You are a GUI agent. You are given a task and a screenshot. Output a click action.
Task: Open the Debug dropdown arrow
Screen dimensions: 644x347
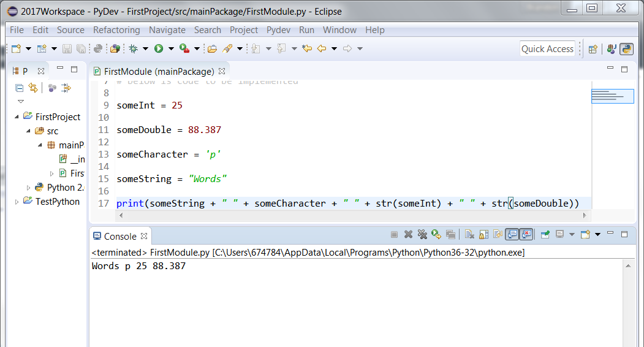(x=145, y=48)
